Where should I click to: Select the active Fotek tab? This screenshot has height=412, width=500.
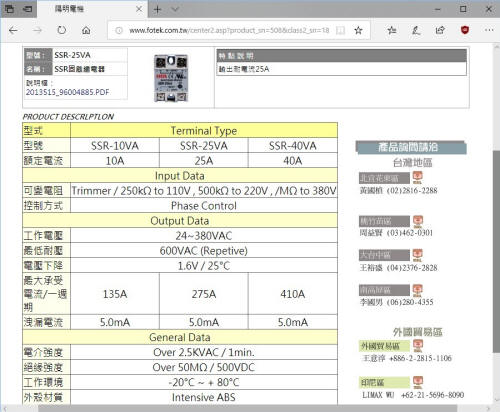tap(92, 9)
